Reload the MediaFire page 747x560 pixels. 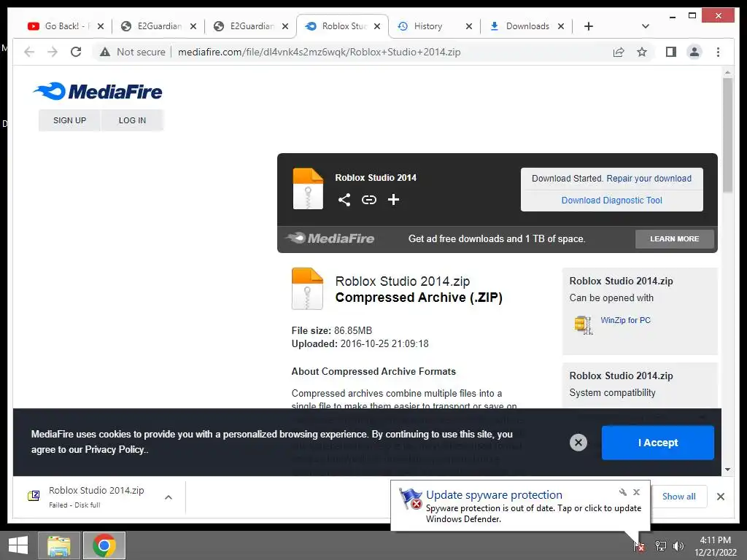[x=76, y=52]
